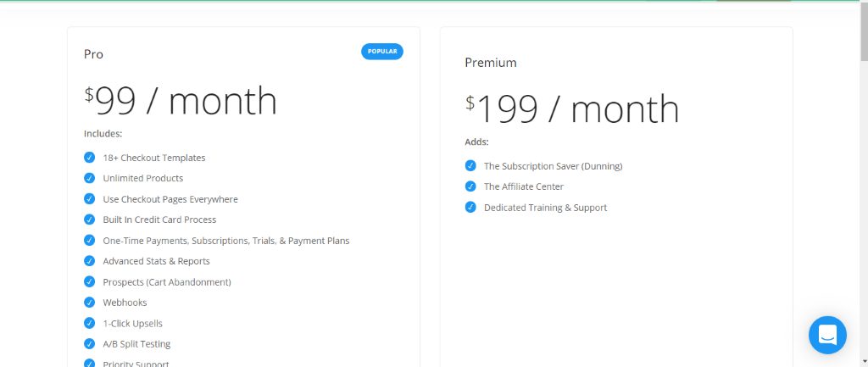
Task: Click checkmark icon next to A/B Split Testing
Action: (x=89, y=344)
